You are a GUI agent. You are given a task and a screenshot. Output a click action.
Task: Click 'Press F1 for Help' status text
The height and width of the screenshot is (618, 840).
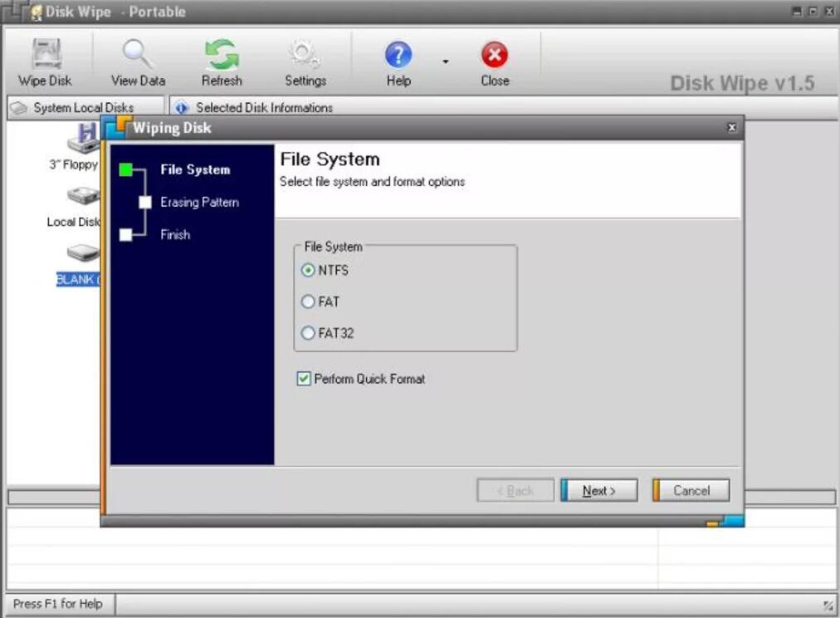click(x=58, y=604)
